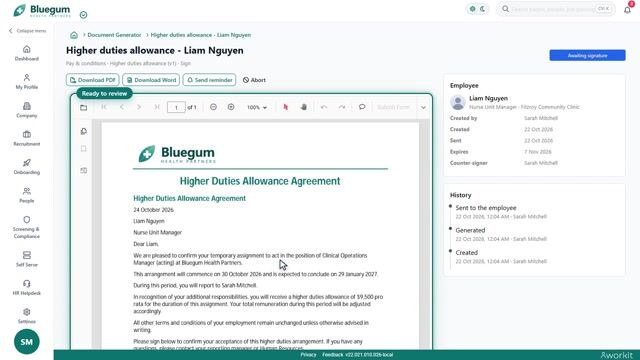Image resolution: width=640 pixels, height=360 pixels.
Task: Open form fields panel icon in viewer sidebar
Action: point(84,170)
